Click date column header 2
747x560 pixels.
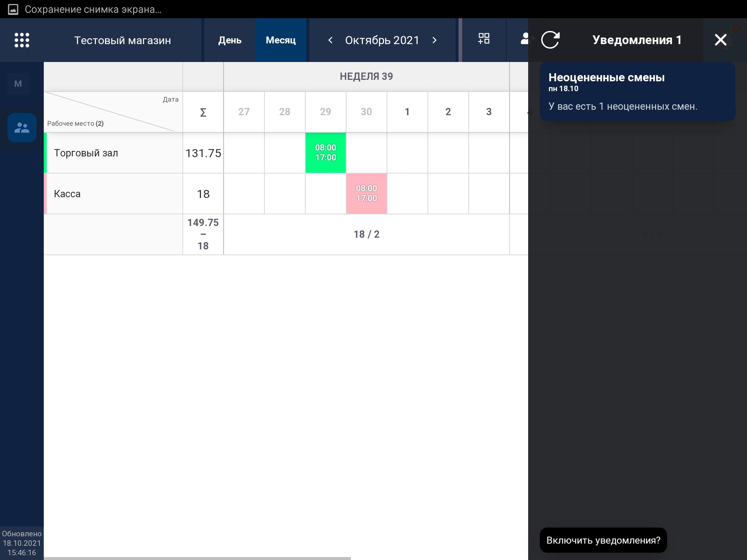click(448, 112)
